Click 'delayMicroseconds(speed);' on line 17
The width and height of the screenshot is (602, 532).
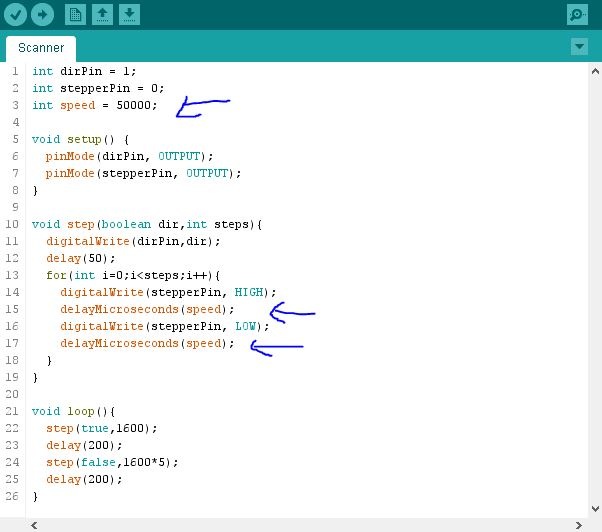[147, 343]
